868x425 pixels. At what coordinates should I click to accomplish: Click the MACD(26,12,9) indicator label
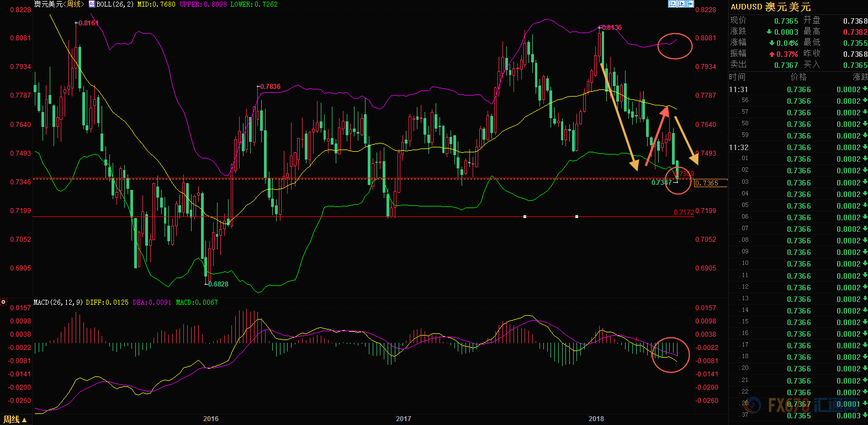point(58,302)
